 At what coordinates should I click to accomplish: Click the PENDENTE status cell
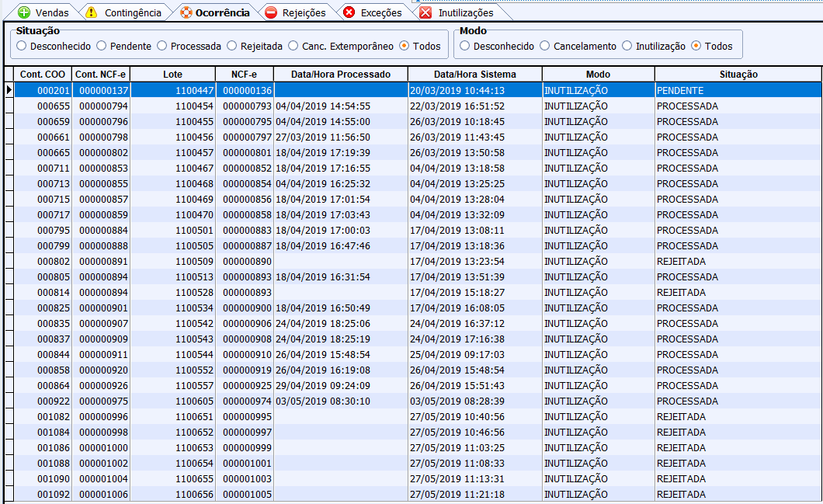[x=738, y=90]
